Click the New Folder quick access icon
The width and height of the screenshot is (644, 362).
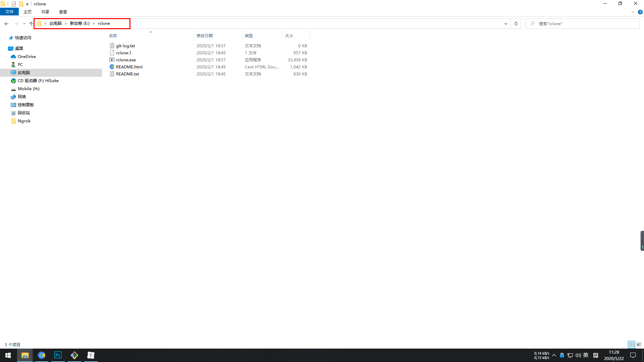click(21, 4)
